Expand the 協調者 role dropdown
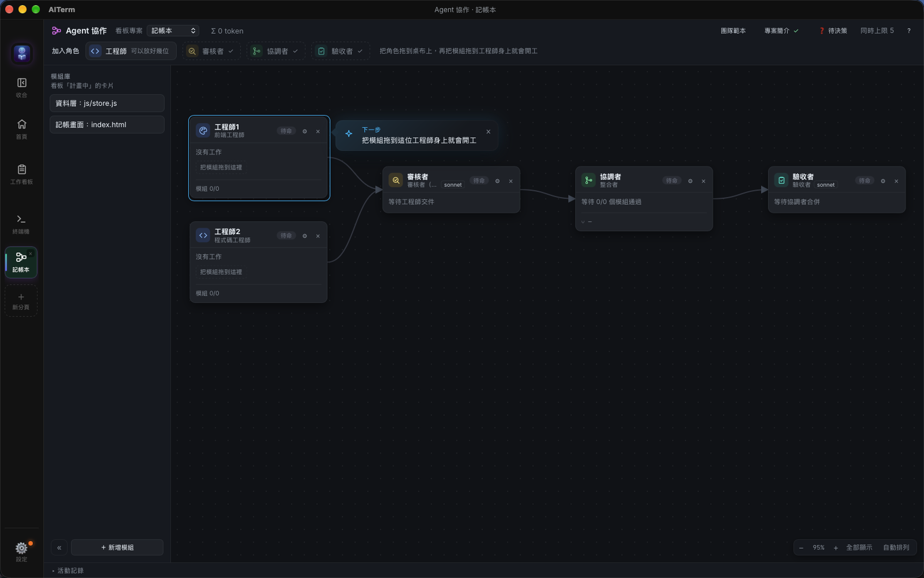 (x=276, y=51)
